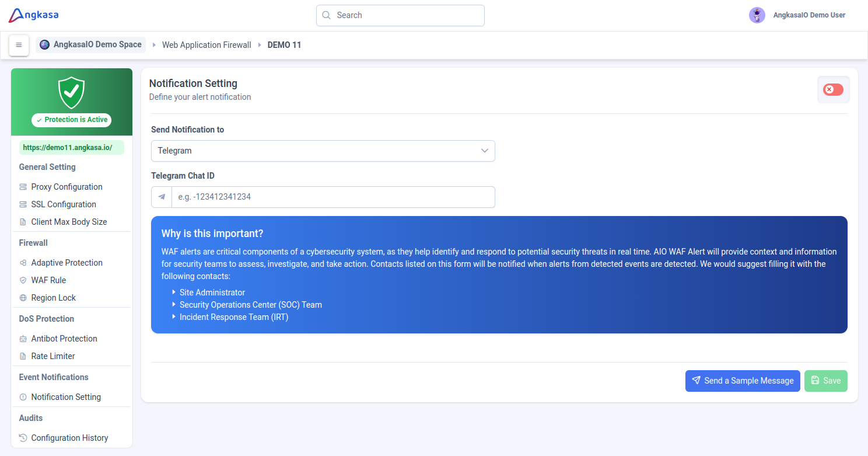
Task: Open Region Lock settings
Action: pos(54,298)
